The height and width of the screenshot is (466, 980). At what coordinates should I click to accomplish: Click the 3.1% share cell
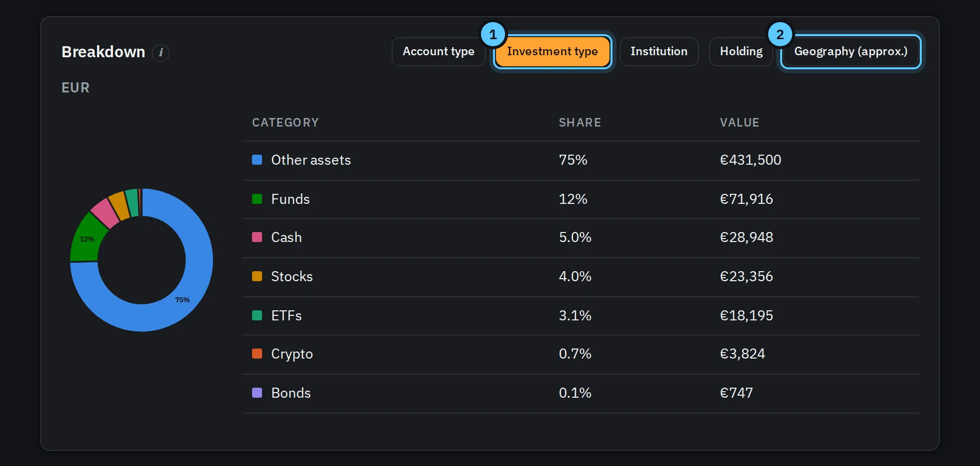point(575,315)
